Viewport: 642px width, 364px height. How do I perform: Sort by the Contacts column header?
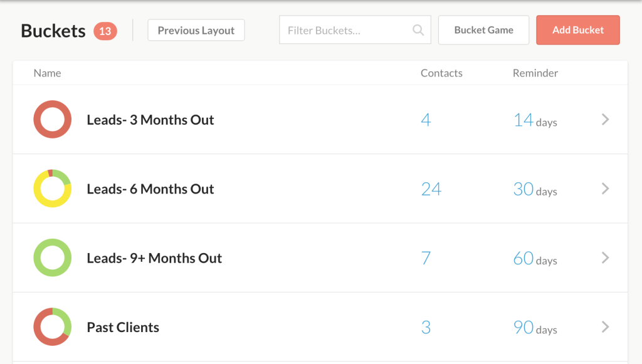click(x=441, y=73)
